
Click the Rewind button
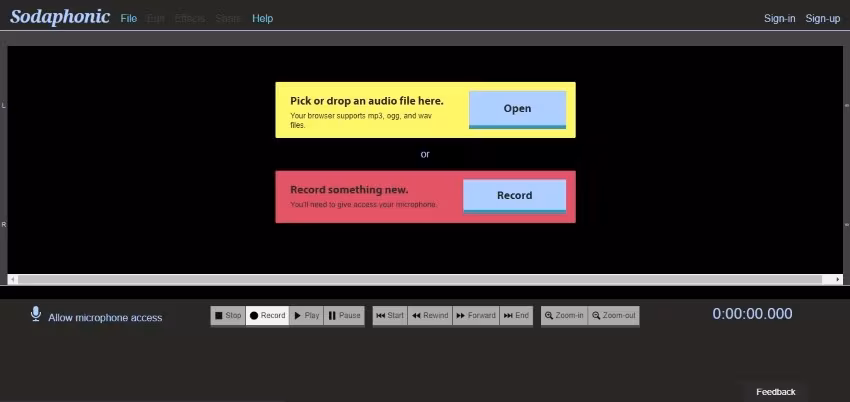pos(430,315)
